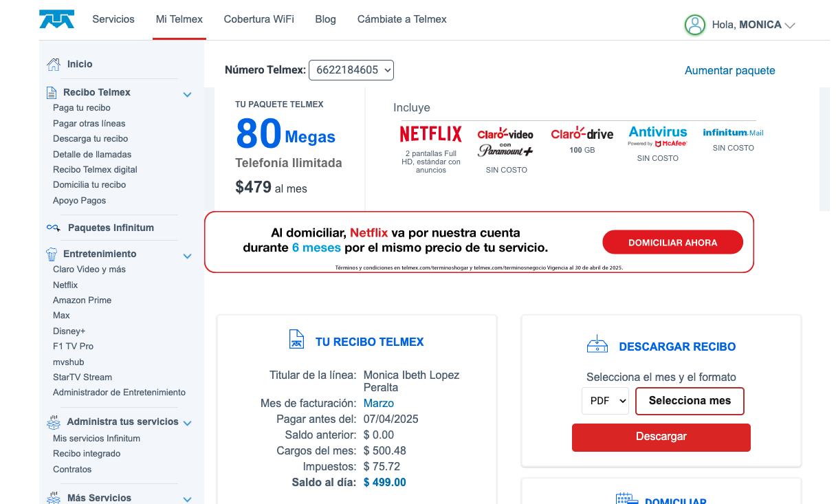This screenshot has height=504, width=836.
Task: Click the Paquetes Infinitum infinity icon
Action: 54,228
